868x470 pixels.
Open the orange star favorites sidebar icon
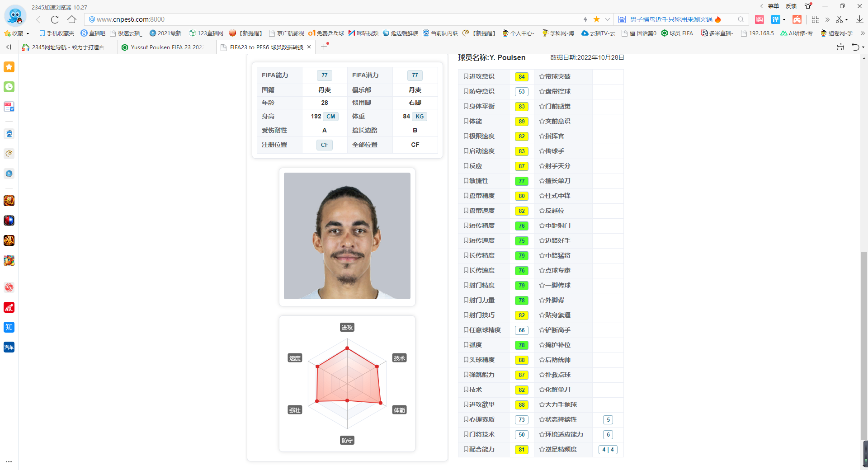(9, 67)
